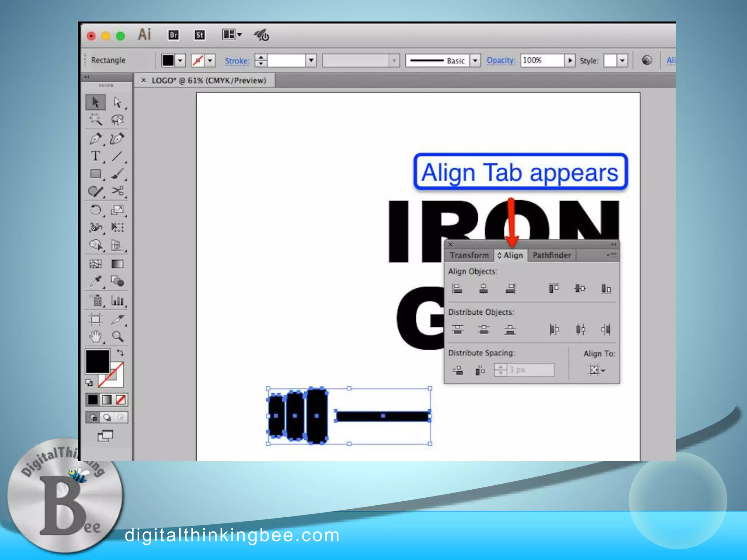
Task: Open the arrange documents dropdown
Action: [232, 35]
